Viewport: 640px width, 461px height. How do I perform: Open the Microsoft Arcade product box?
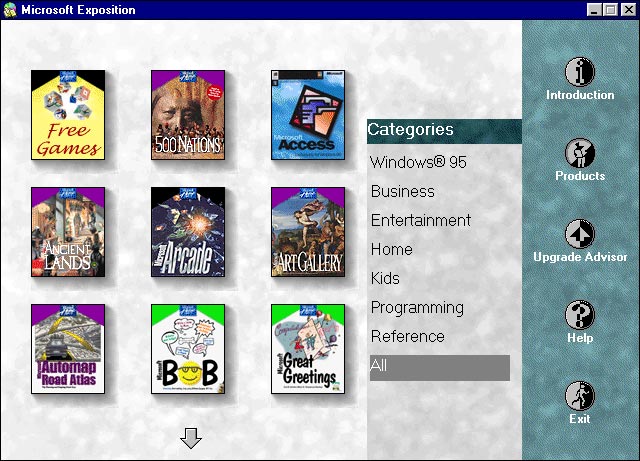(x=188, y=232)
